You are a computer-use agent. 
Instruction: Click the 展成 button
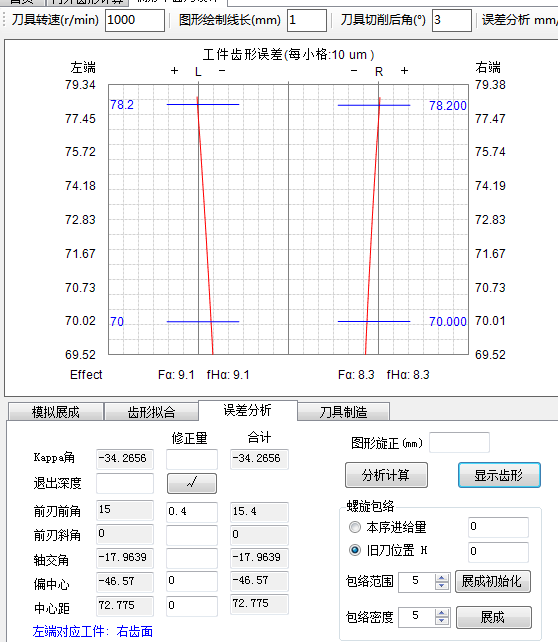(493, 617)
